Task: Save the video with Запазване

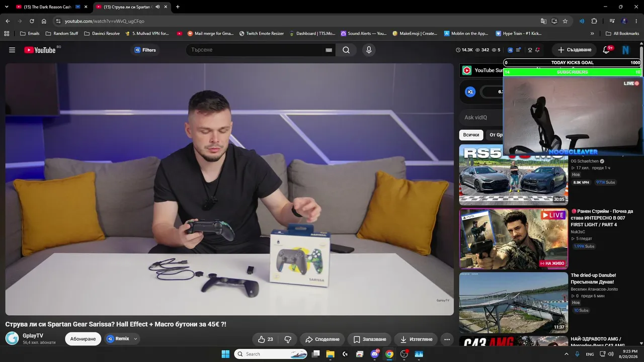Action: [x=370, y=339]
